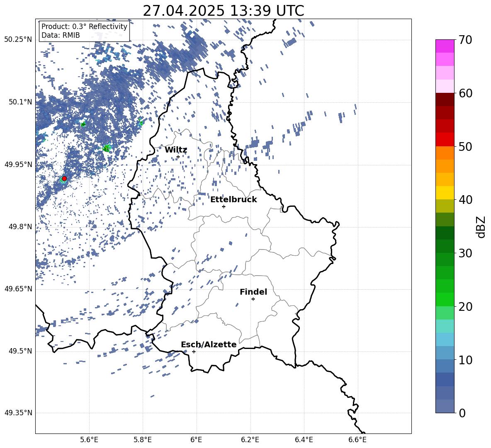
Task: Click the red station marker dot
Action: click(64, 179)
